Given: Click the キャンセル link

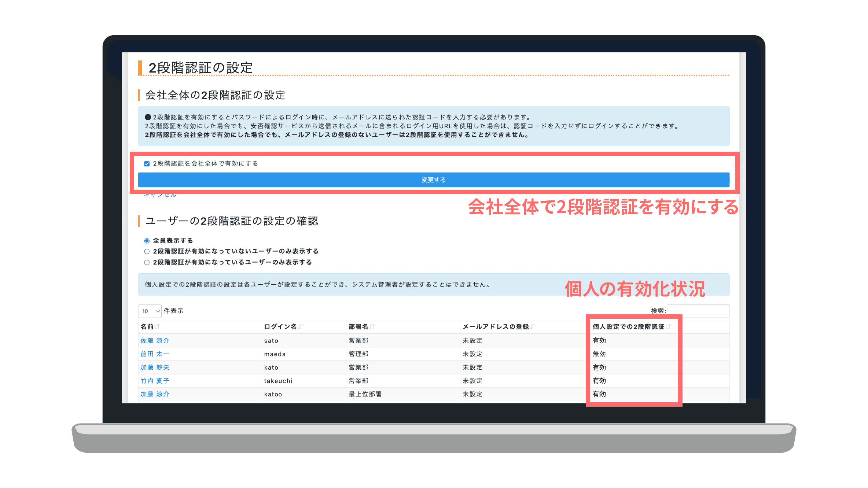Looking at the screenshot, I should (x=161, y=194).
